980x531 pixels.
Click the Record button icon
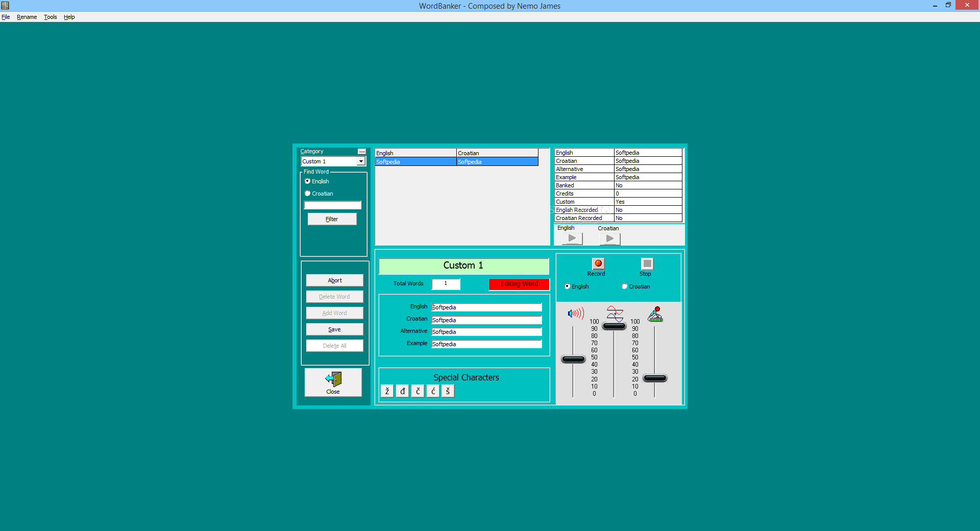[x=598, y=263]
